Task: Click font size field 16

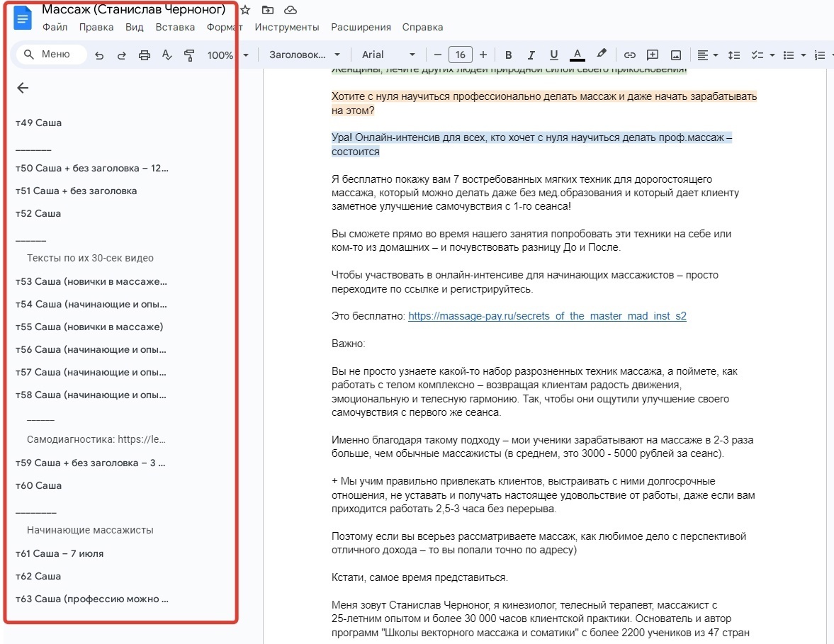Action: [x=460, y=55]
